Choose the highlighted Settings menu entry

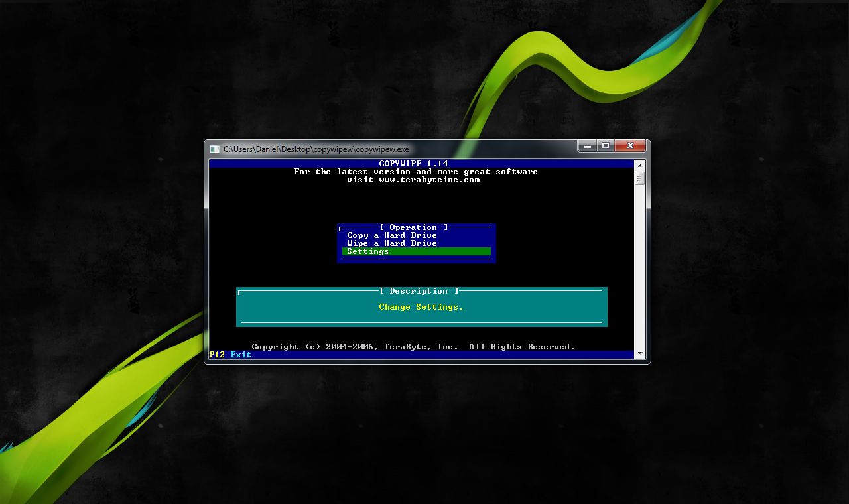tap(416, 251)
